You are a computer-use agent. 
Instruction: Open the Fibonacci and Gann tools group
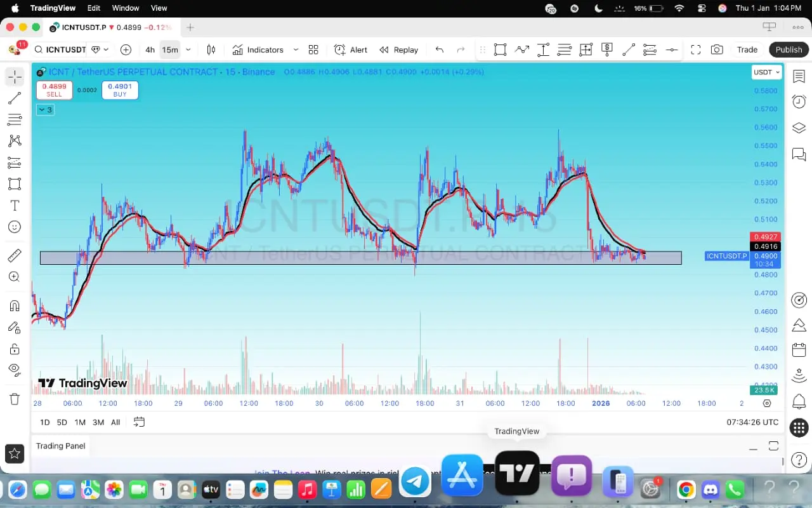pos(15,119)
